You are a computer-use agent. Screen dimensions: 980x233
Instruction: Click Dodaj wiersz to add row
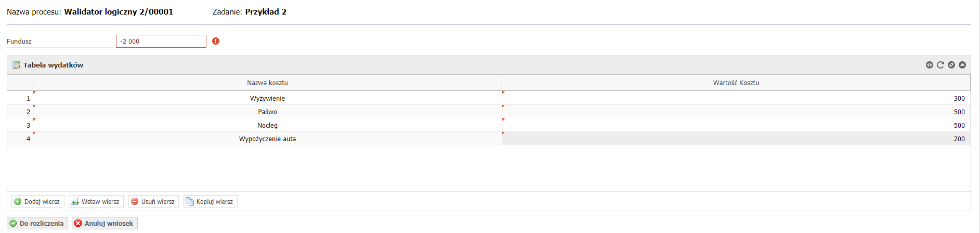[37, 201]
